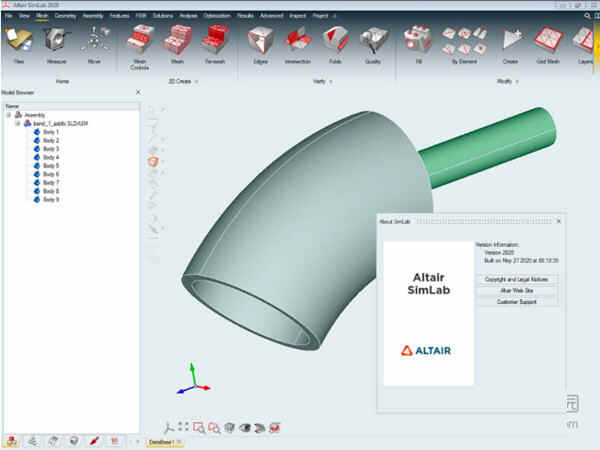Click the Name column header in Model Browser
600x450 pixels.
(x=71, y=106)
